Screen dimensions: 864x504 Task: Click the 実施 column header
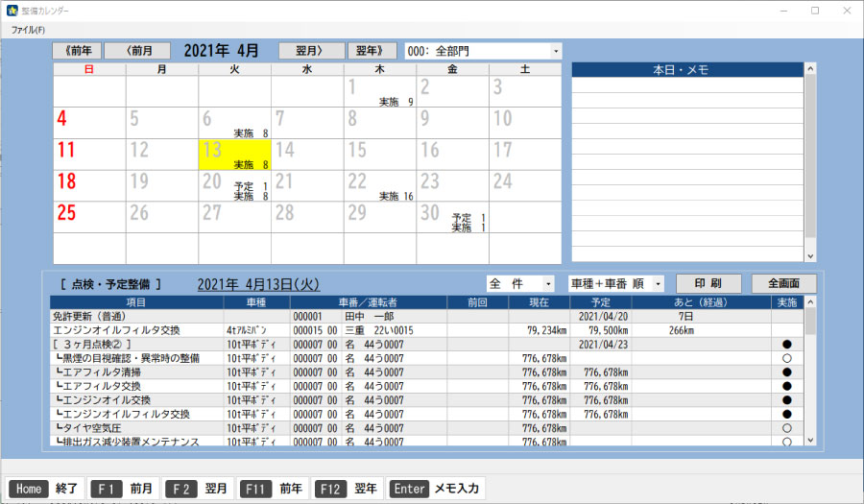click(786, 302)
